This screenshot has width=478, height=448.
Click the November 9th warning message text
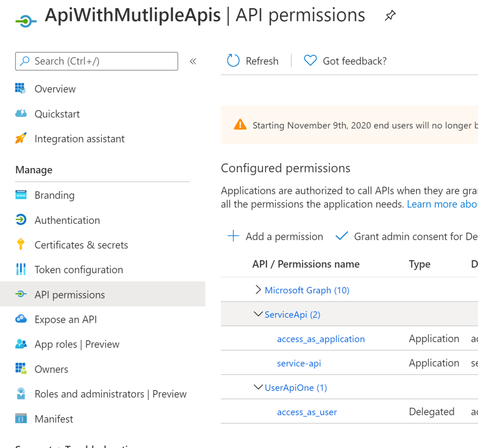[x=365, y=125]
